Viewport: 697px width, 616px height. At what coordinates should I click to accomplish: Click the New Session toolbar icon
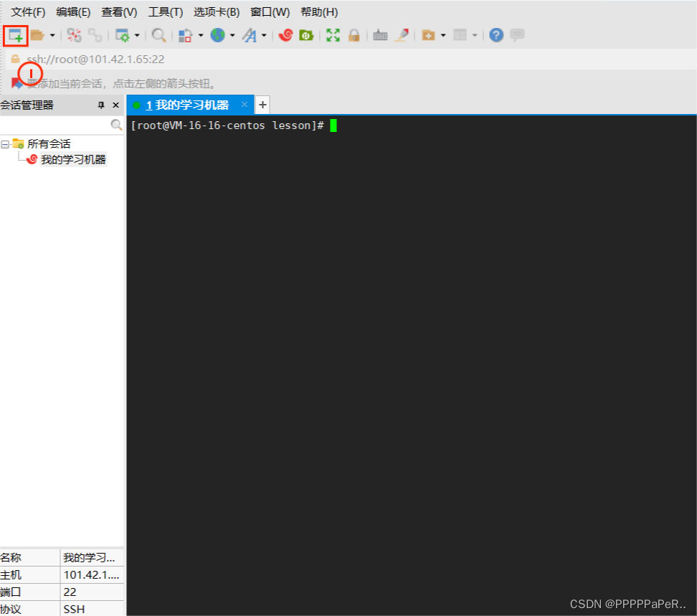pos(16,36)
